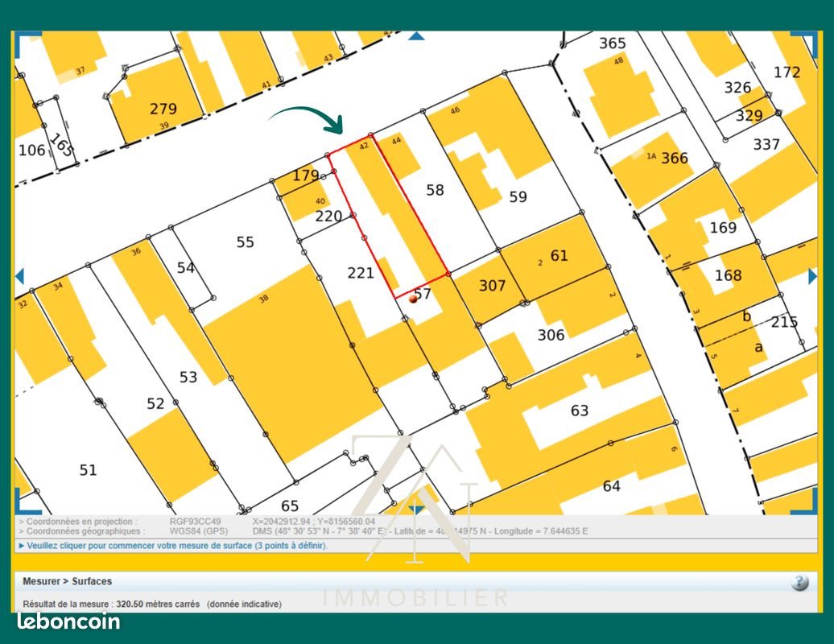Click the pan south arrow below the map
The width and height of the screenshot is (834, 644).
416,508
